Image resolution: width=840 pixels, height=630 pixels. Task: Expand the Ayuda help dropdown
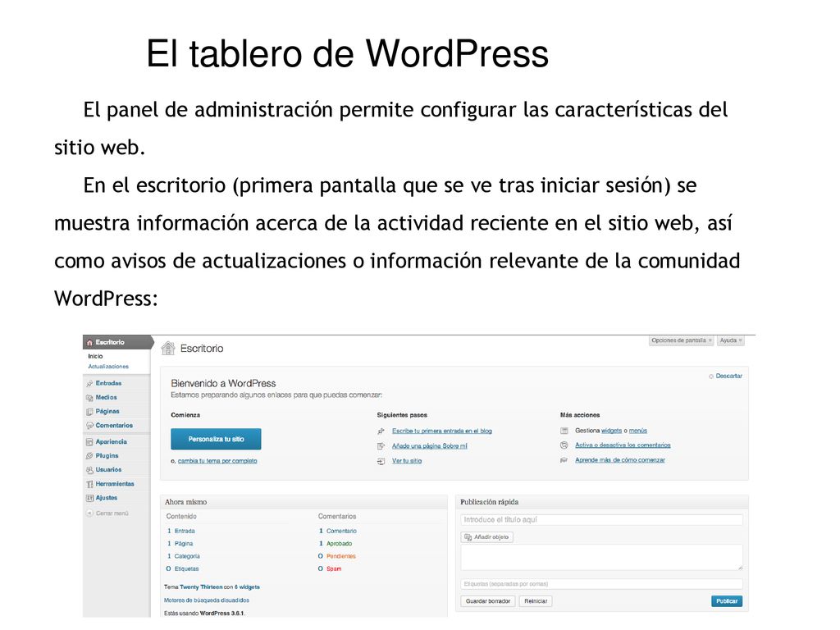coord(731,340)
